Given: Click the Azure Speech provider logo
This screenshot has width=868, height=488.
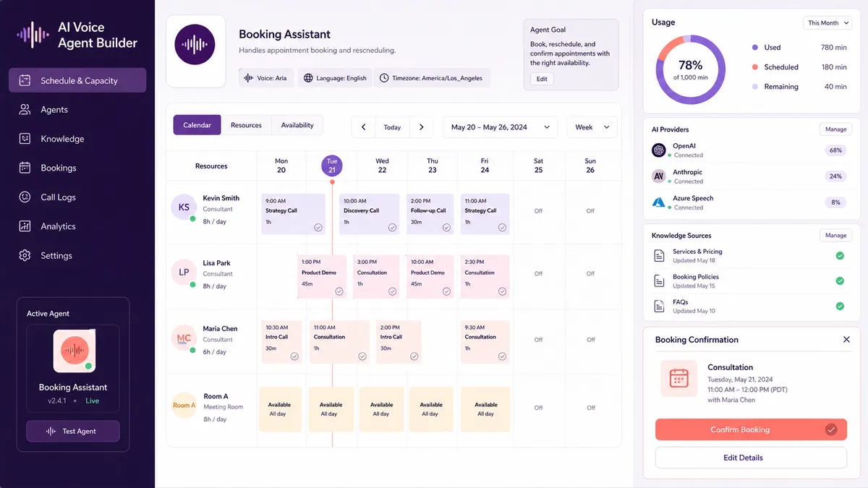Looking at the screenshot, I should 658,202.
